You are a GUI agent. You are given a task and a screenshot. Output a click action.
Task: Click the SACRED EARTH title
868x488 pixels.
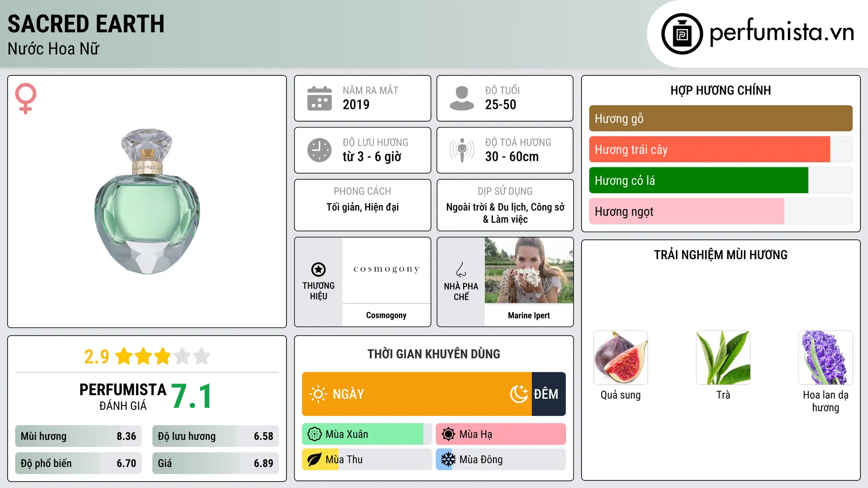(86, 24)
